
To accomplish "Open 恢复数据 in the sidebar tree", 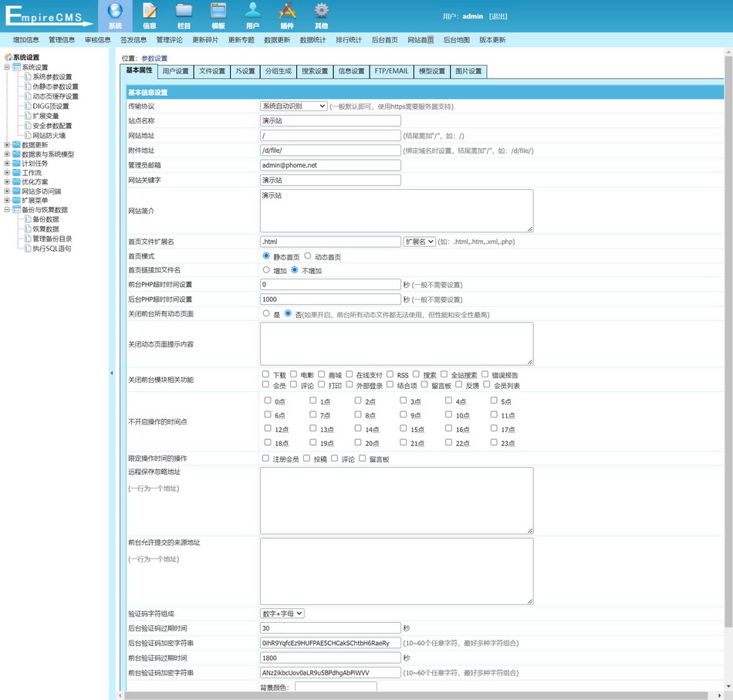I will pos(46,229).
